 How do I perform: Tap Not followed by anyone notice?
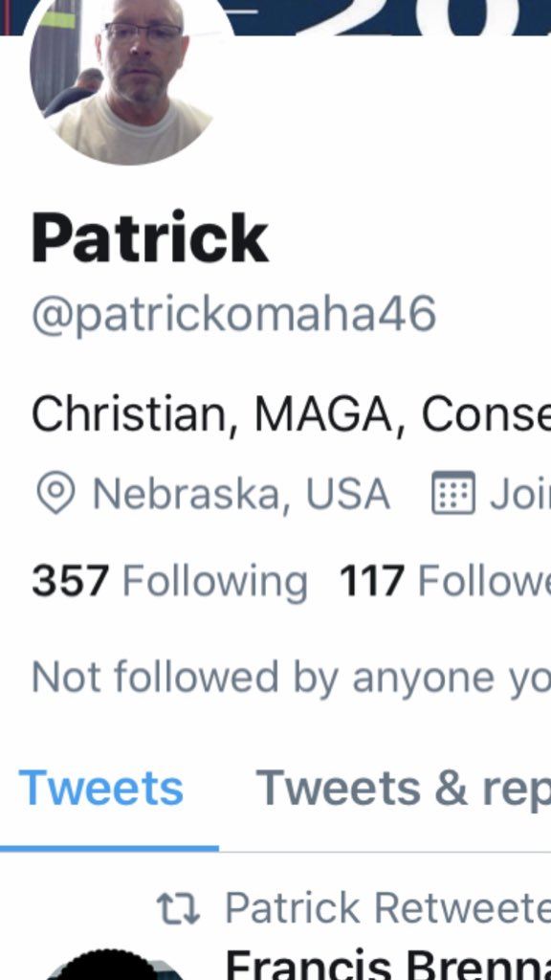click(291, 678)
